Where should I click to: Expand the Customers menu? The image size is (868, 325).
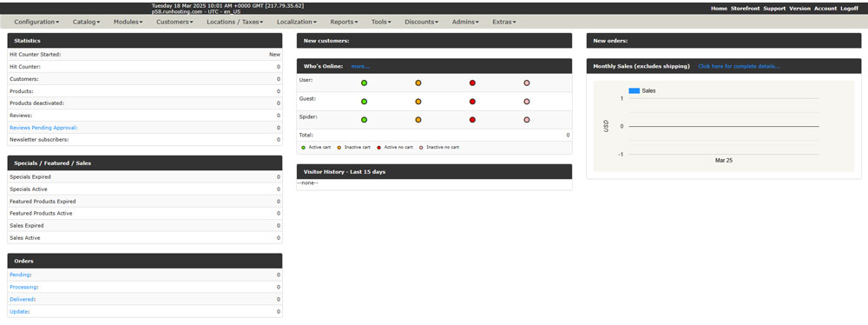click(174, 23)
